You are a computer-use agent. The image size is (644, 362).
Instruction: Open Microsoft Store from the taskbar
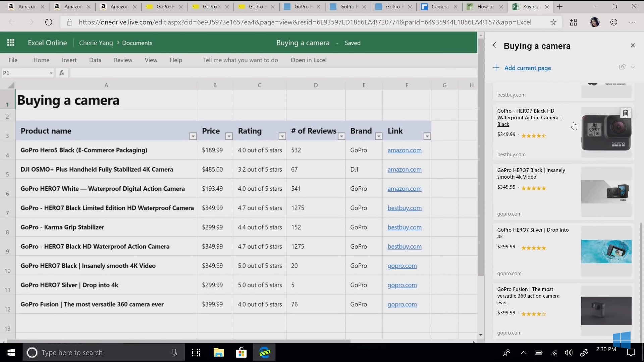pyautogui.click(x=241, y=353)
